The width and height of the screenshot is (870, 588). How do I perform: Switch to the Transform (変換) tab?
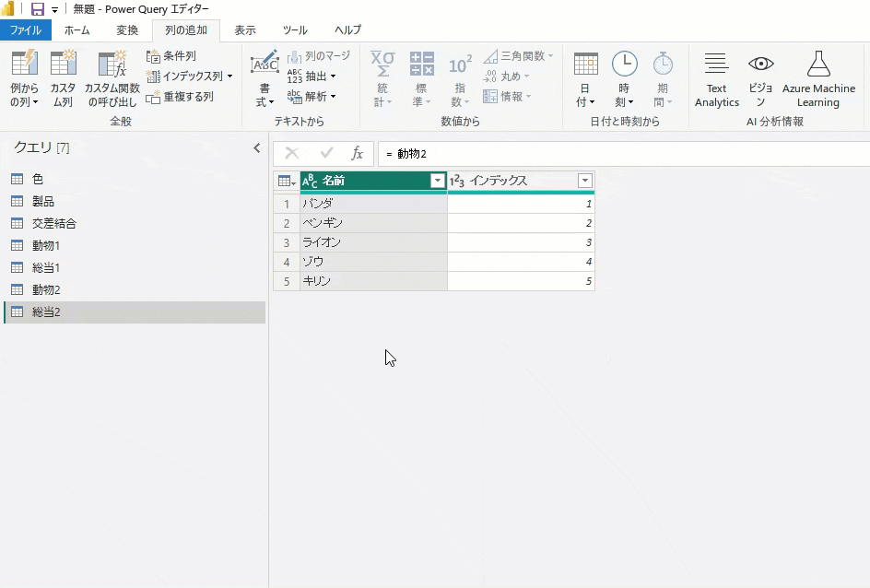pos(127,30)
